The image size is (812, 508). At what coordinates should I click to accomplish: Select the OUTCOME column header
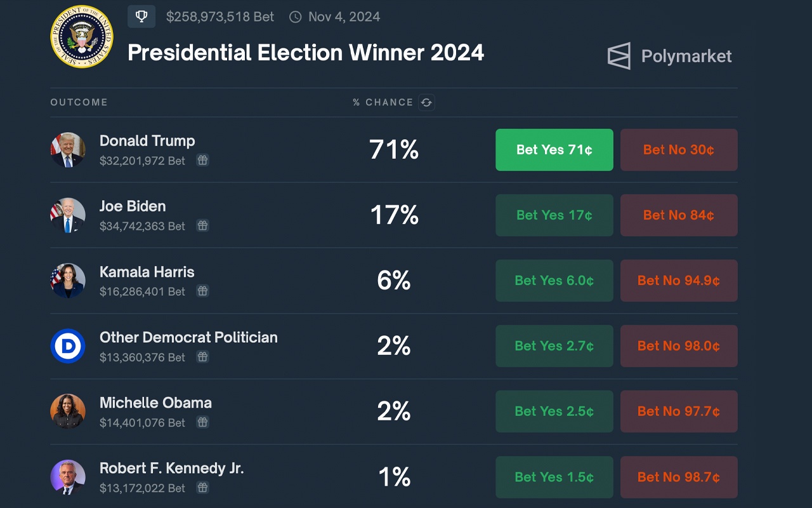79,102
